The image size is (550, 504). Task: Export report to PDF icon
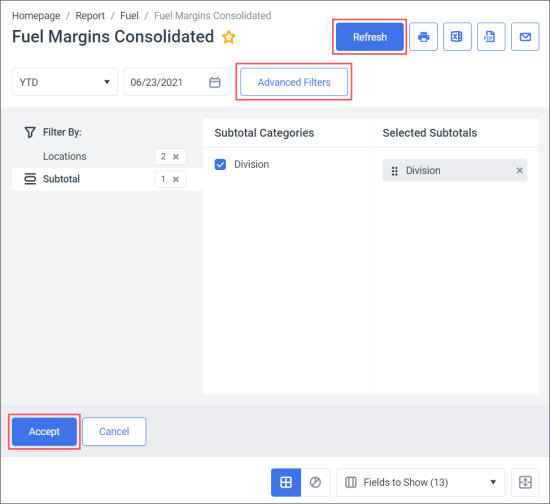click(491, 37)
